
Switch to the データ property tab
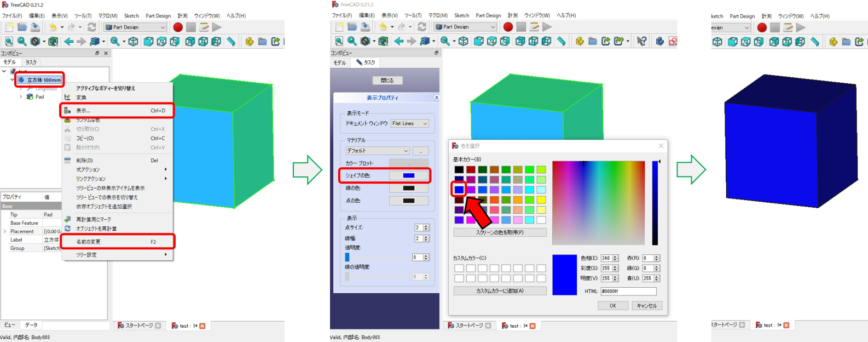pyautogui.click(x=31, y=325)
